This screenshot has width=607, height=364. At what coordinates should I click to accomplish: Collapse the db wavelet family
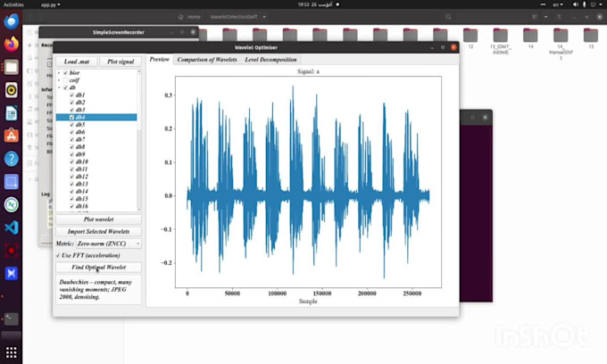pos(59,87)
